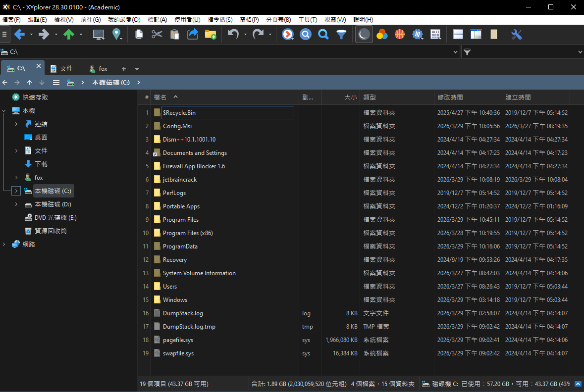The image size is (584, 392).
Task: Expand the 本機磁碟 (D:) tree node
Action: 16,204
